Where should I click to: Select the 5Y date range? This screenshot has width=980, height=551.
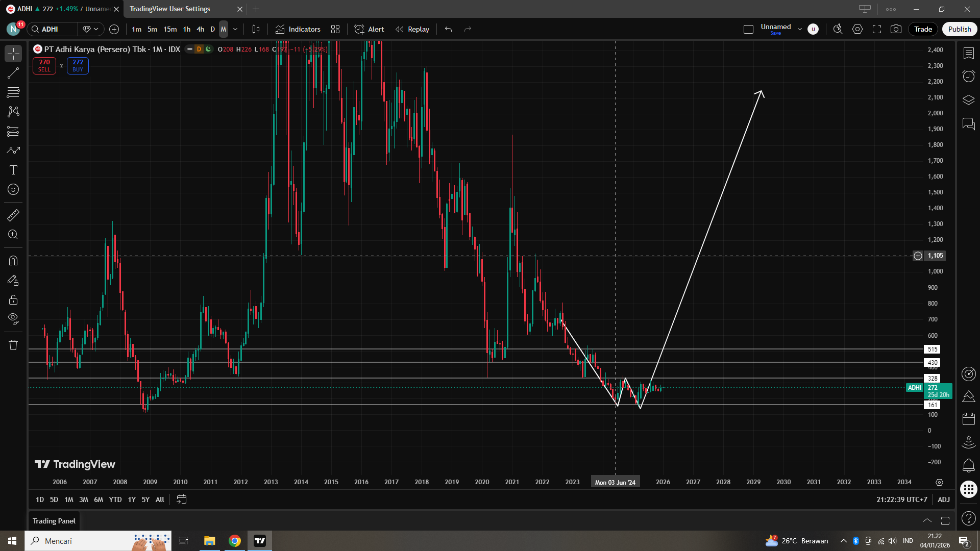pyautogui.click(x=145, y=499)
